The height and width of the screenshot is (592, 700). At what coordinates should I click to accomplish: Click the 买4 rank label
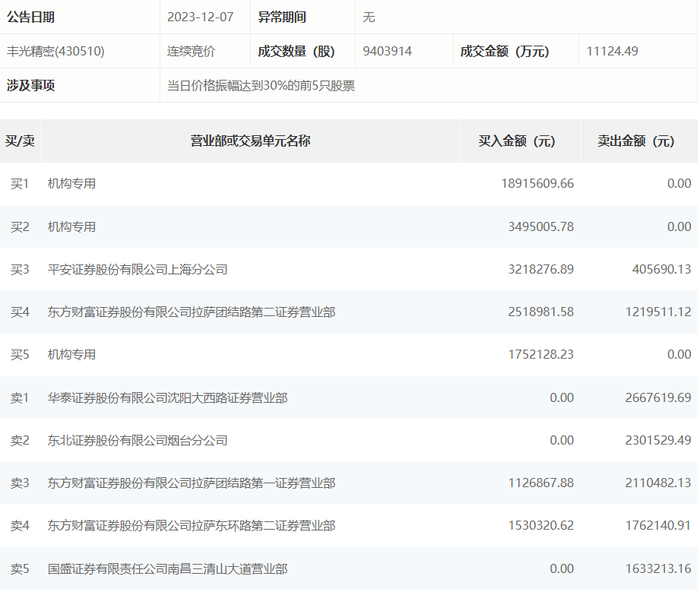tap(20, 312)
